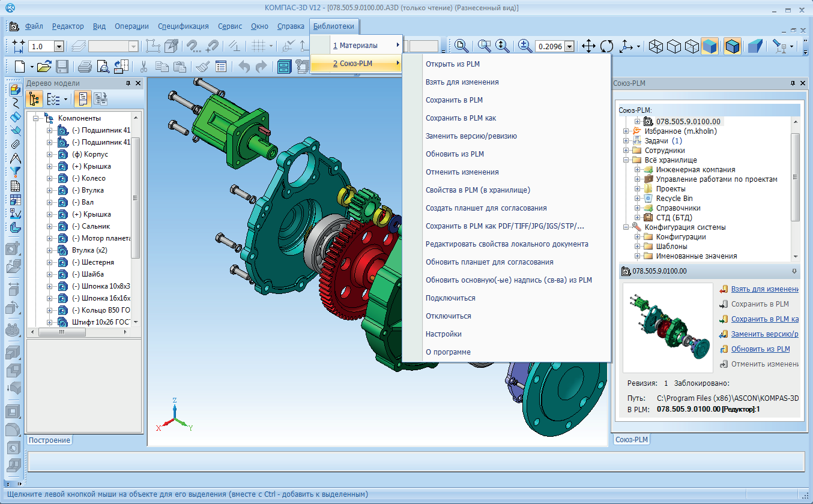The height and width of the screenshot is (504, 813).
Task: Select the Surfaces tool icon
Action: pos(16,117)
